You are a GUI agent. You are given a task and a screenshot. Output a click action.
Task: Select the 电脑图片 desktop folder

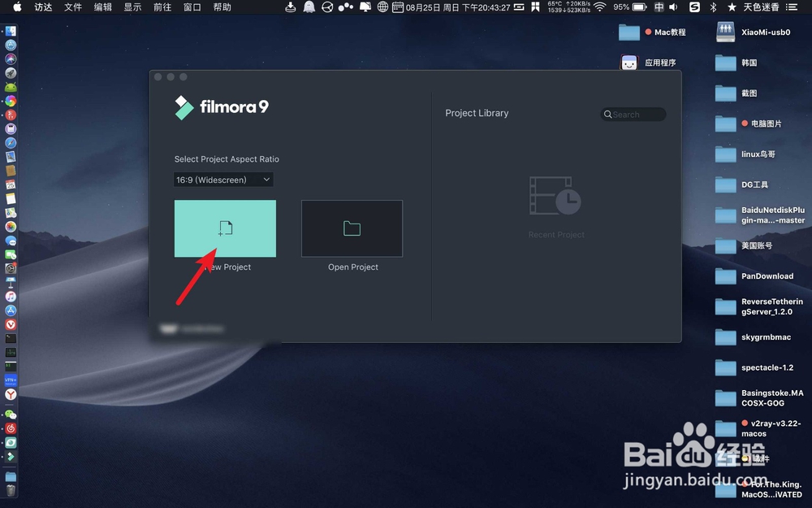coord(749,124)
